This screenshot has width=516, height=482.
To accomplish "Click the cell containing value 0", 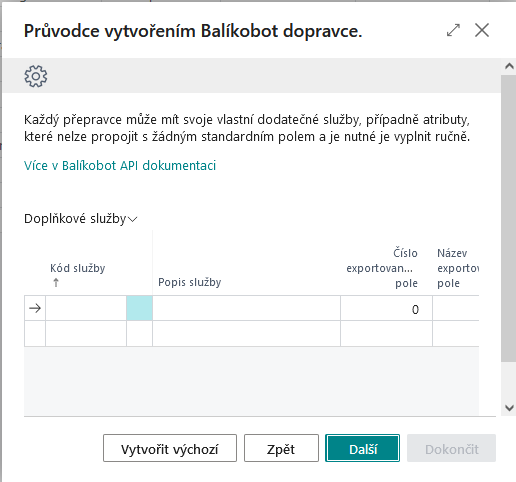I will point(386,308).
